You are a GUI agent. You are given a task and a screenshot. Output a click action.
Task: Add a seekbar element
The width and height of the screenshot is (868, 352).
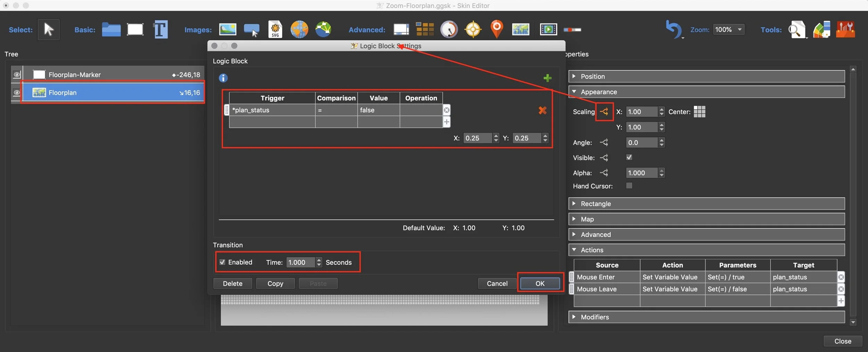572,30
